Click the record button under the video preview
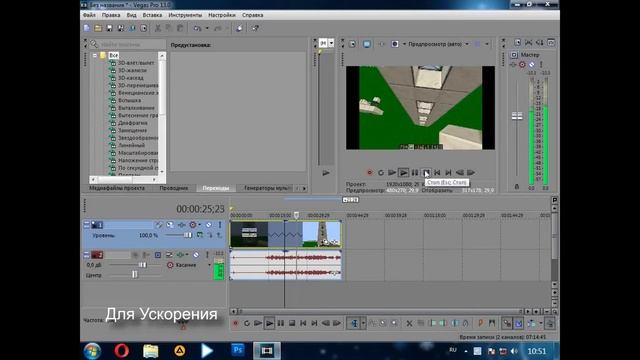Viewport: 640px width, 360px height. (x=369, y=173)
